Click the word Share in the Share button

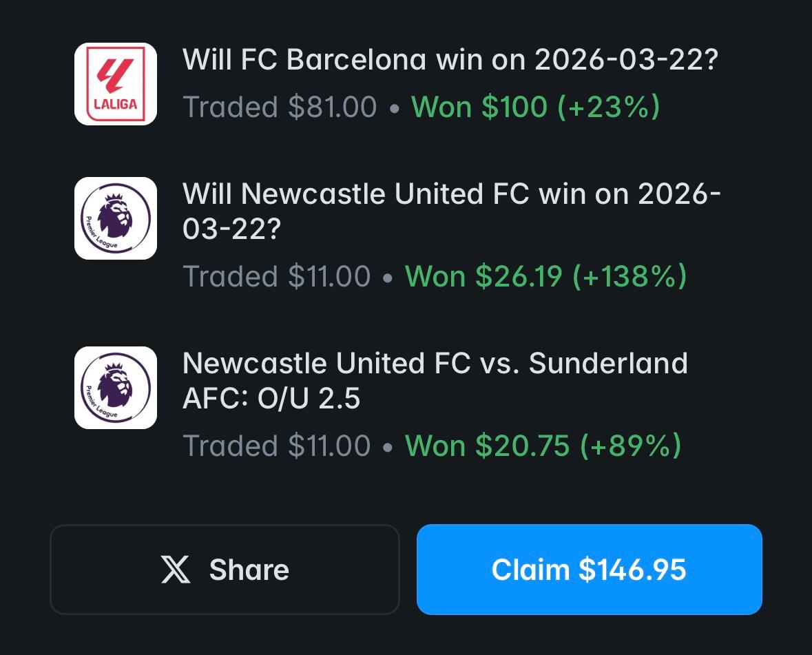(249, 570)
